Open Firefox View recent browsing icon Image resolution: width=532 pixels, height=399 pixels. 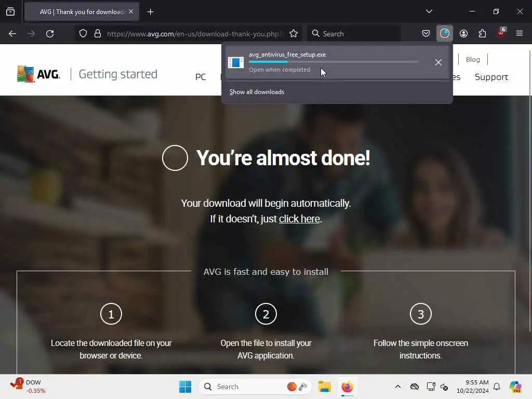click(10, 12)
